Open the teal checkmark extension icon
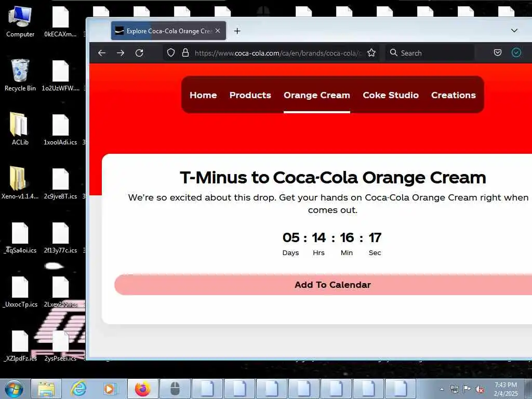 (x=516, y=52)
